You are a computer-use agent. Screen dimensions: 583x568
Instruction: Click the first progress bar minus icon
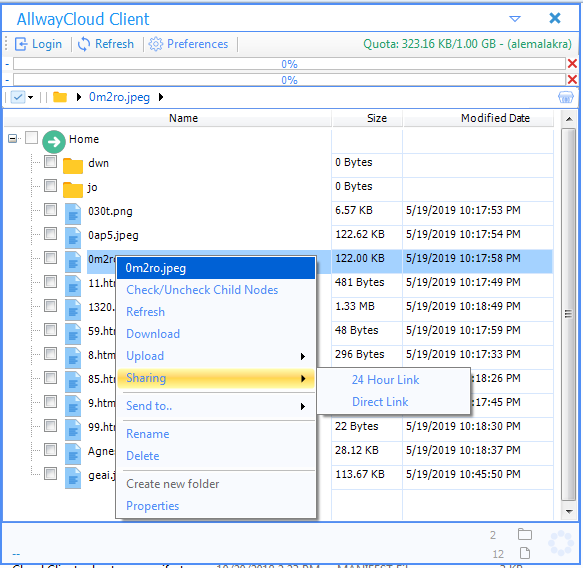pos(7,64)
